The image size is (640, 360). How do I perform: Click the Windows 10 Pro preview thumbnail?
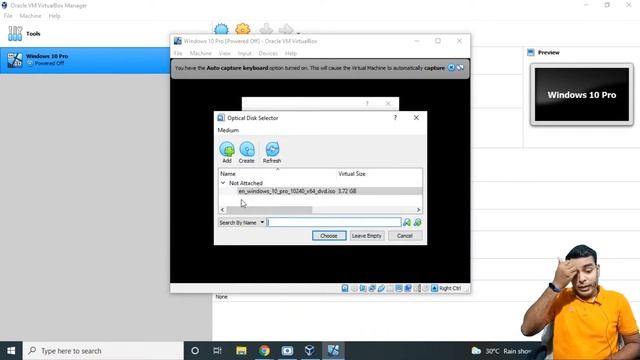(x=582, y=95)
